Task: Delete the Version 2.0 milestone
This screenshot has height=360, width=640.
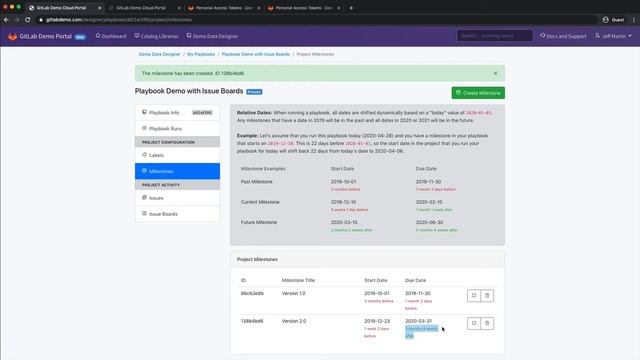Action: [487, 323]
